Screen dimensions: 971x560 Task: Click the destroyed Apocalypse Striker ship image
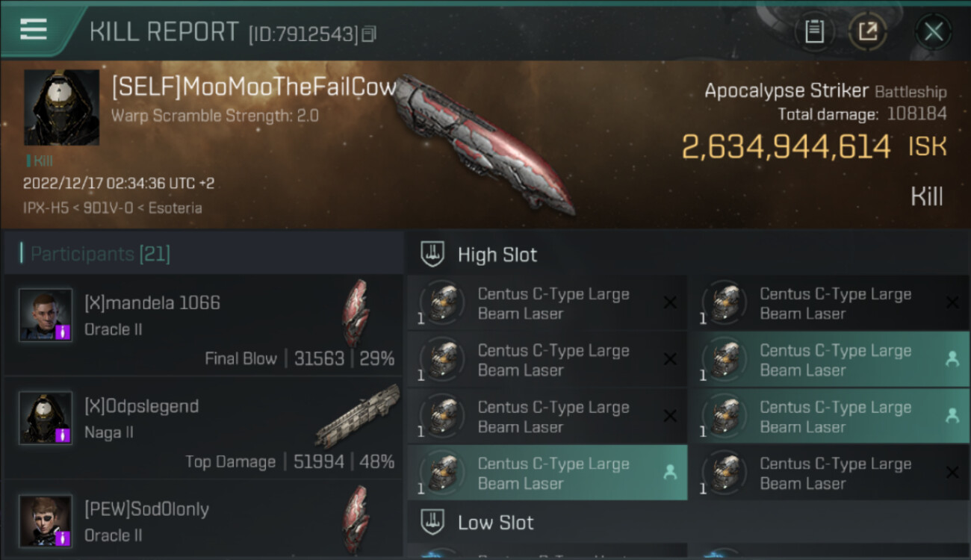click(x=483, y=141)
